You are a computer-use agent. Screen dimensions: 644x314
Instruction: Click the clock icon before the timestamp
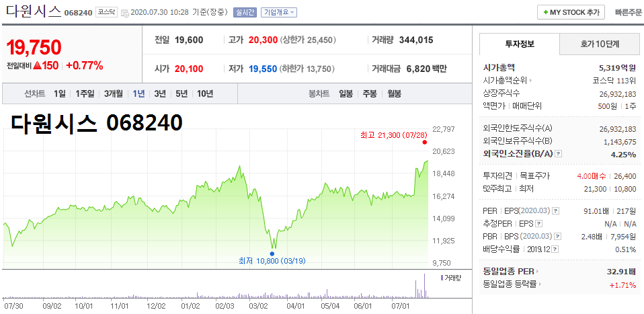coord(125,12)
